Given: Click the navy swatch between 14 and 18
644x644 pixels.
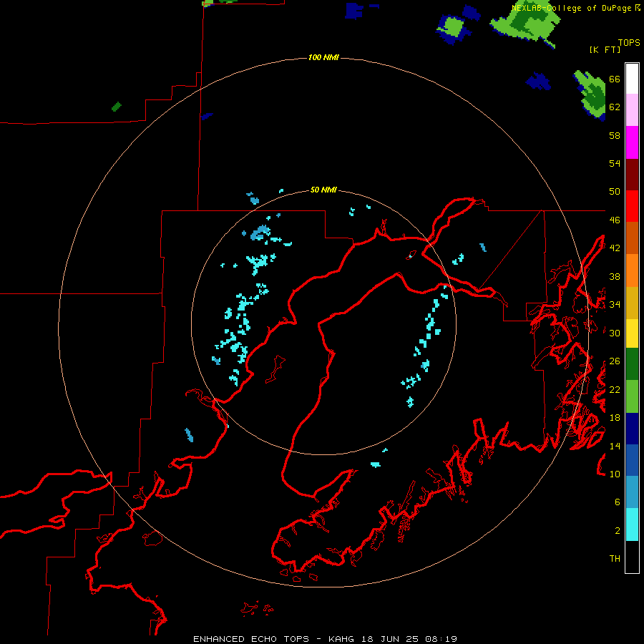Looking at the screenshot, I should coord(632,429).
